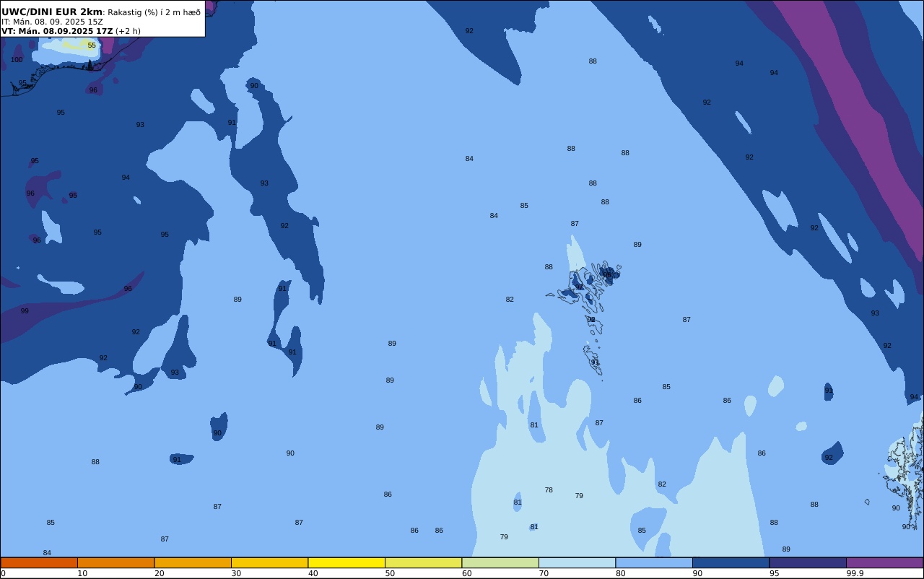Click the indigo 95–99.9 legend swatch
The image size is (924, 579).
(808, 562)
